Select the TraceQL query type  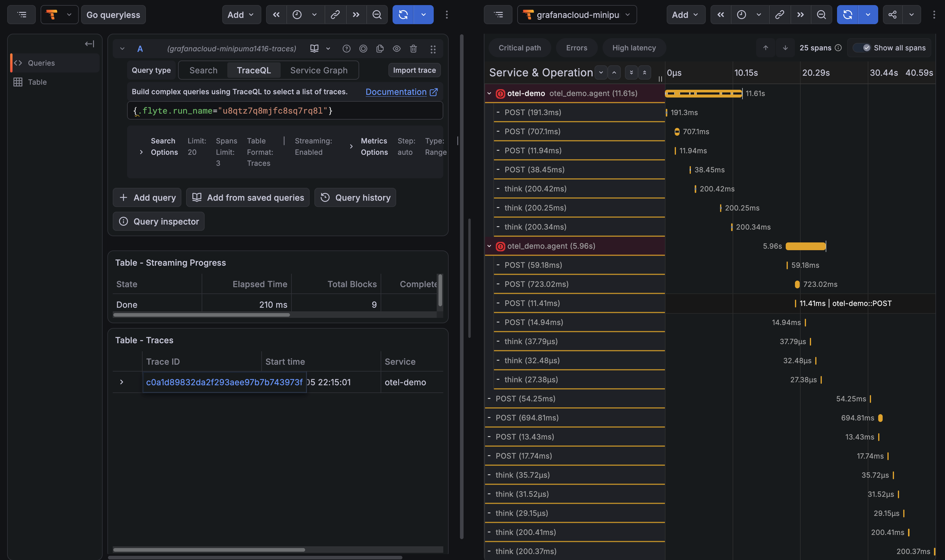pos(254,70)
